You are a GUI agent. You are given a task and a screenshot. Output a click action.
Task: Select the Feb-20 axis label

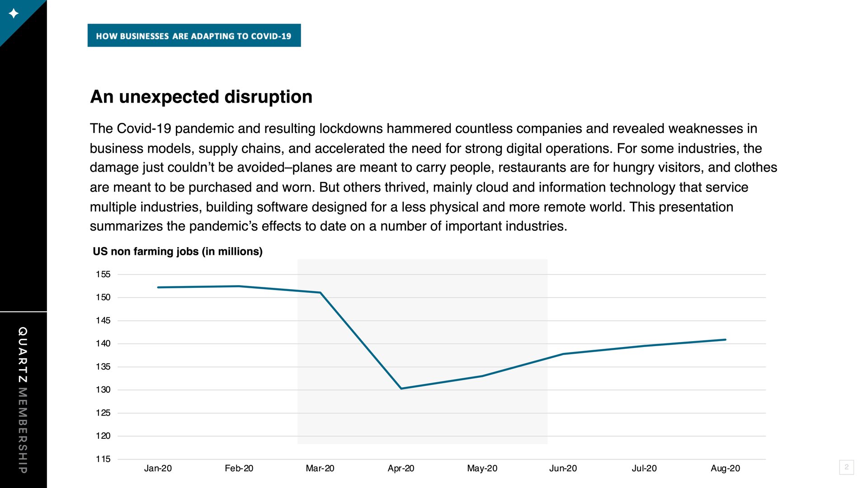tap(239, 468)
